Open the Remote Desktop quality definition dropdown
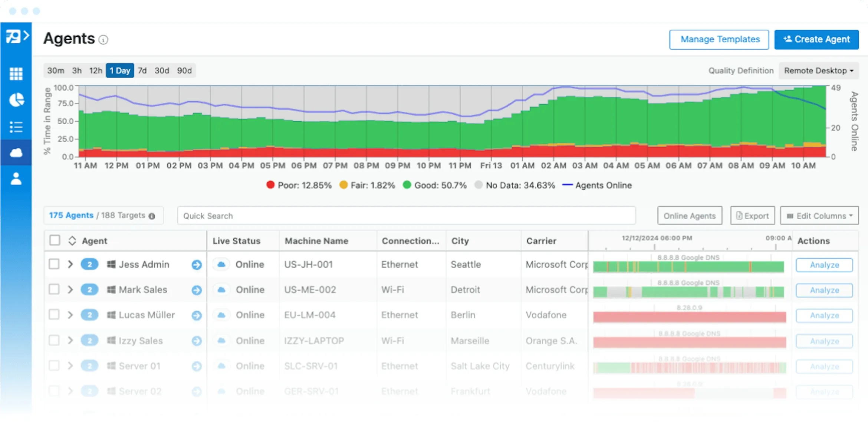Viewport: 868px width, 423px height. [x=819, y=70]
